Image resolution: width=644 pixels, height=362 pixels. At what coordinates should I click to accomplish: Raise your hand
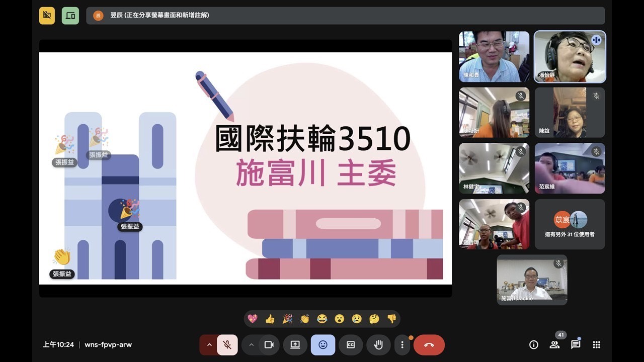(378, 345)
